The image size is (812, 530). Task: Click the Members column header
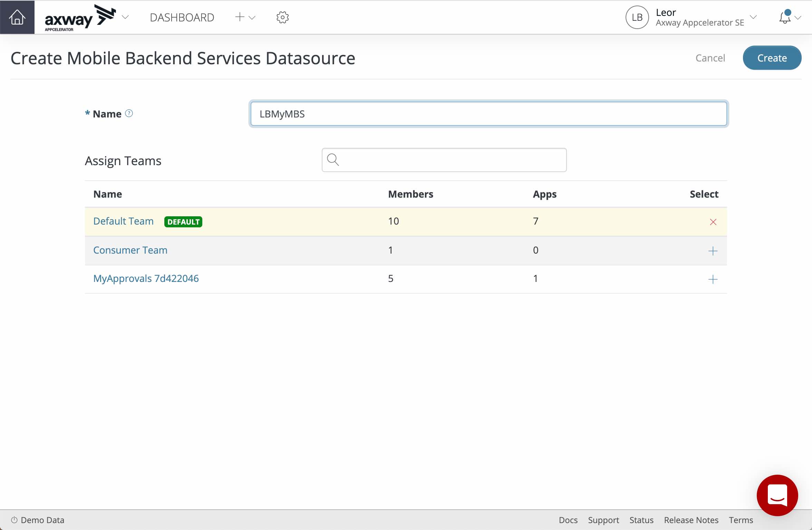(x=410, y=194)
